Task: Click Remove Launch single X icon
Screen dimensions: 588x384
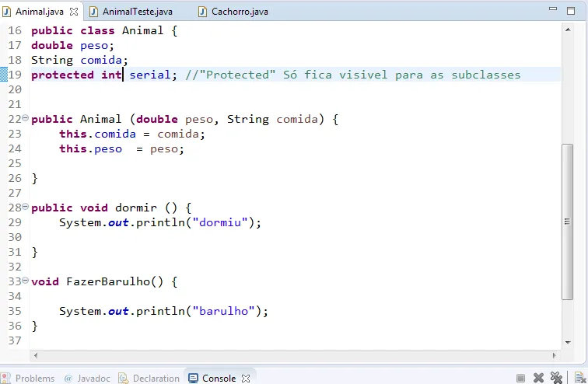Action: [x=538, y=379]
